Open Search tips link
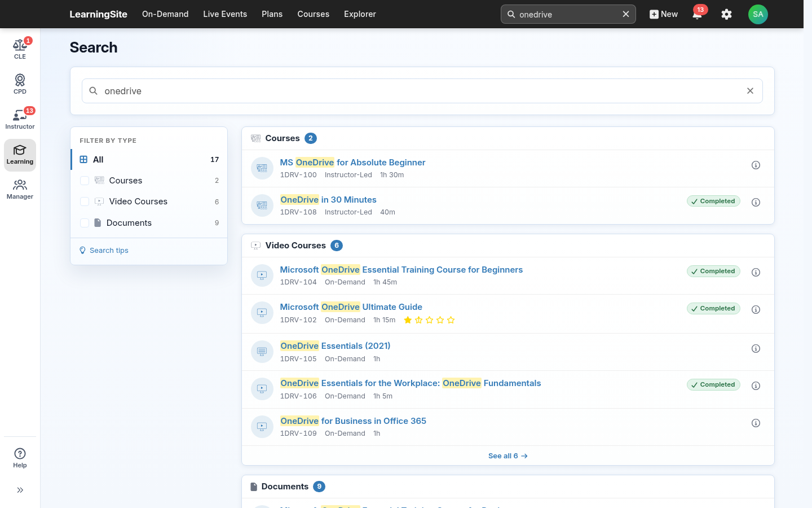This screenshot has width=812, height=508. [104, 251]
